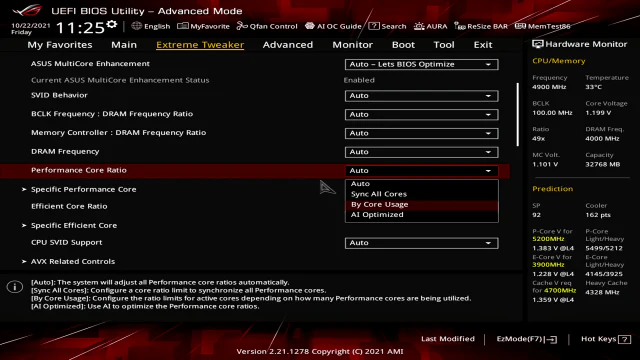
Task: Open the SVID Behavior dropdown
Action: pyautogui.click(x=421, y=96)
